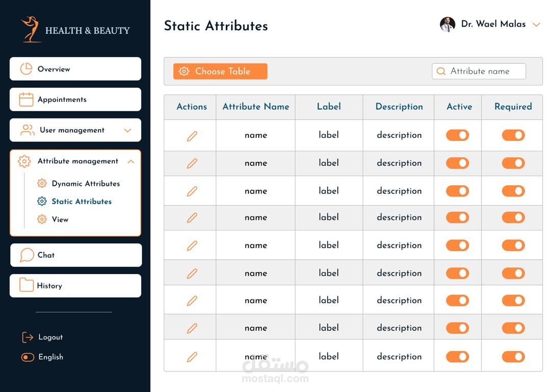Open user profile dropdown arrow
Viewport: 551px width, 392px height.
coord(536,24)
